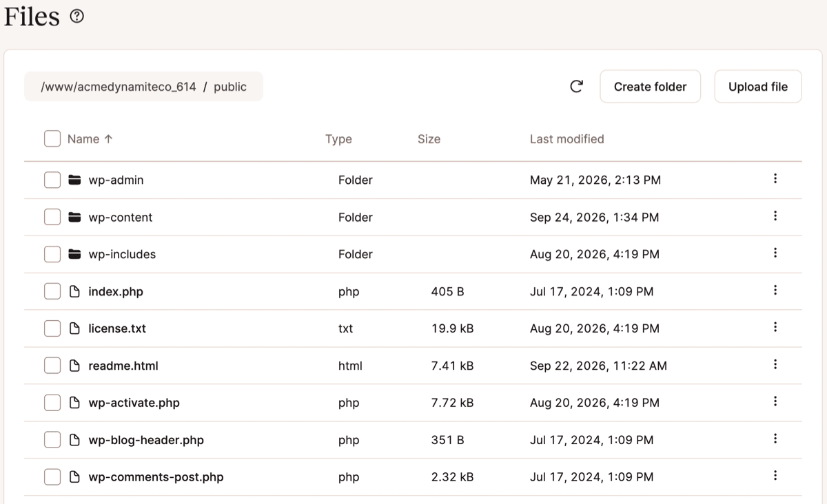Refresh the file listing
This screenshot has height=504, width=827.
pos(577,86)
